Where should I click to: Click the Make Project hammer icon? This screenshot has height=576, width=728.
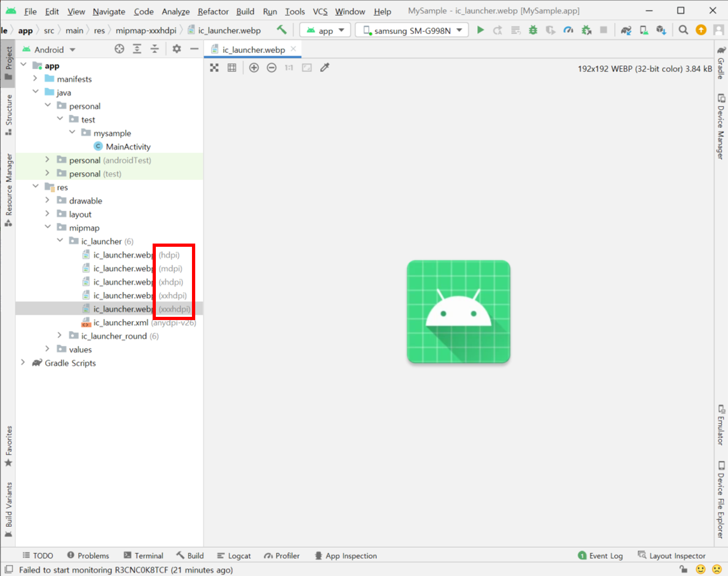coord(281,30)
